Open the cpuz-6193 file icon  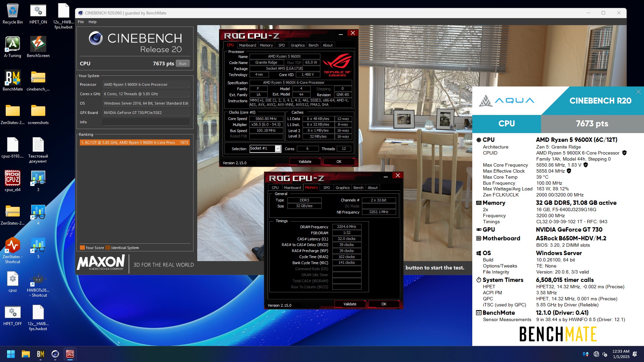pos(12,147)
